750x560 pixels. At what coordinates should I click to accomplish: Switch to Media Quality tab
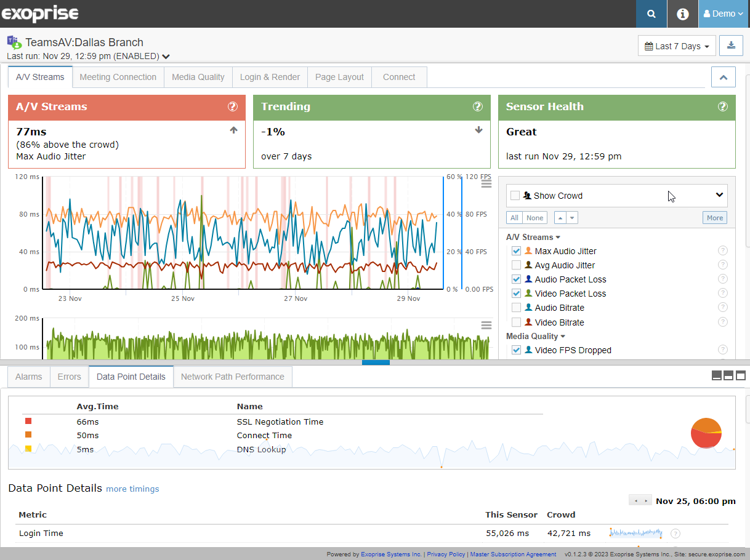[x=198, y=77]
